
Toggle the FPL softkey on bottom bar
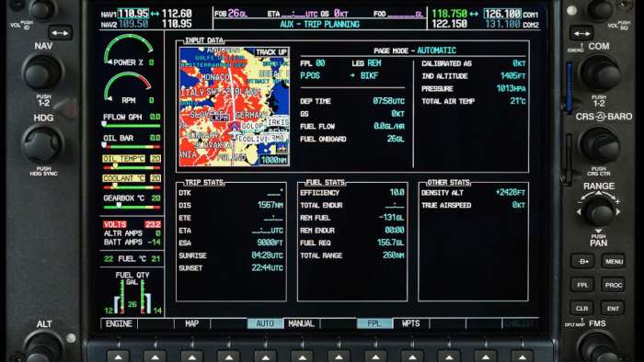374,323
